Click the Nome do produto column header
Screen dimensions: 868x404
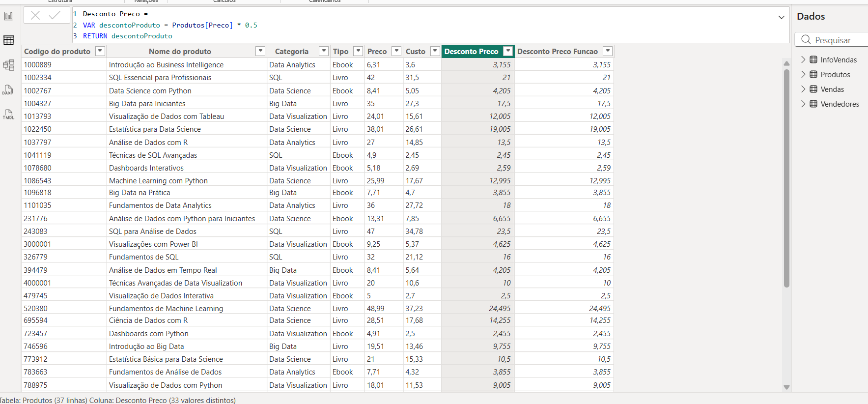180,51
